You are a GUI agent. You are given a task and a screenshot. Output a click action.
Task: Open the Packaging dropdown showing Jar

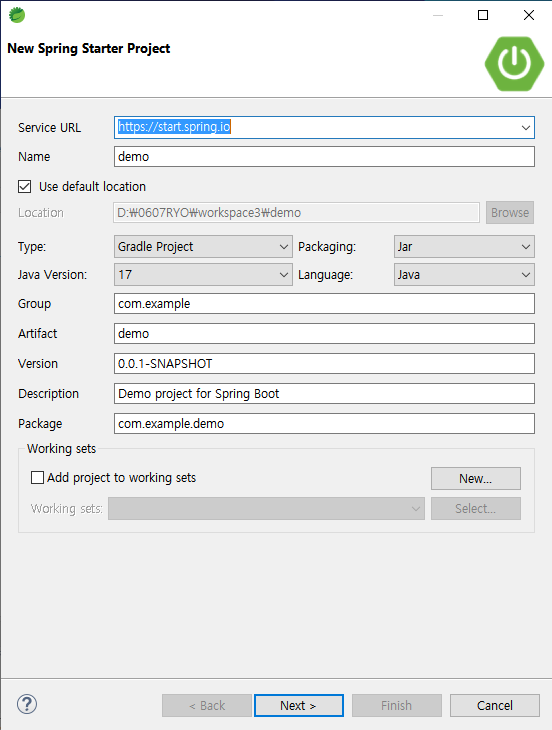[464, 247]
